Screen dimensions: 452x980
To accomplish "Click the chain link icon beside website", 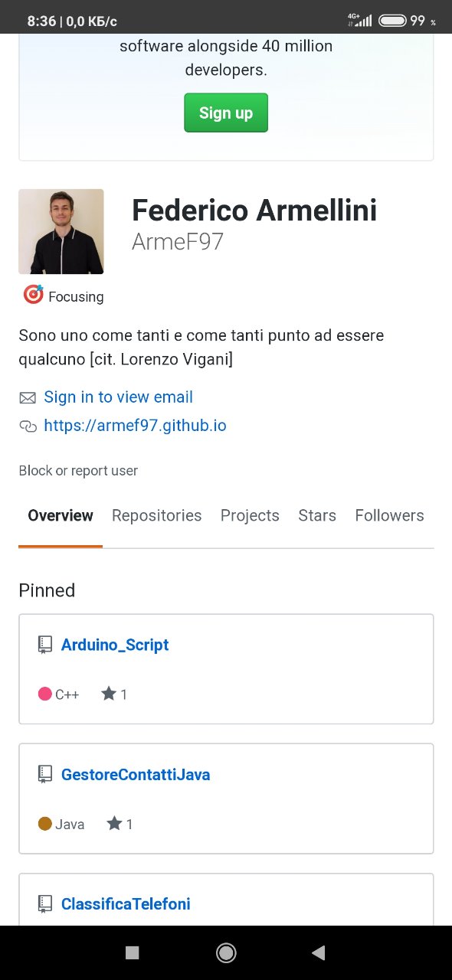I will click(28, 426).
